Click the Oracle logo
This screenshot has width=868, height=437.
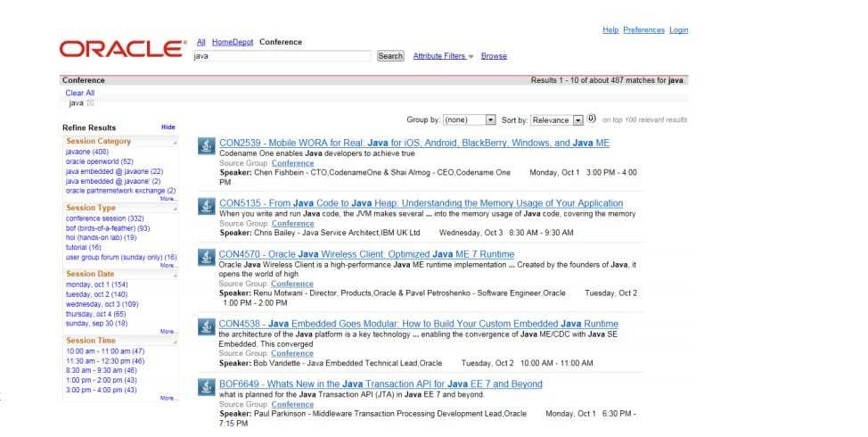tap(122, 48)
